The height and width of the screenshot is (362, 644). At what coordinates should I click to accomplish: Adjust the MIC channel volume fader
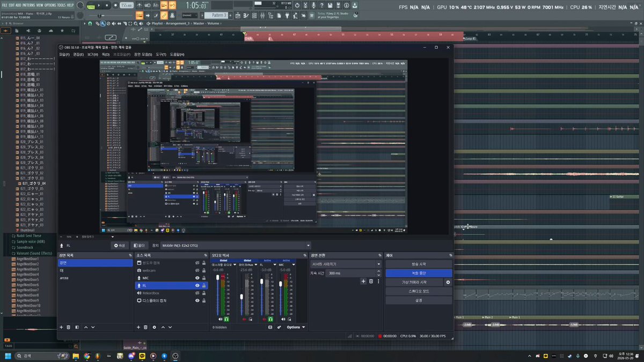pyautogui.click(x=281, y=284)
